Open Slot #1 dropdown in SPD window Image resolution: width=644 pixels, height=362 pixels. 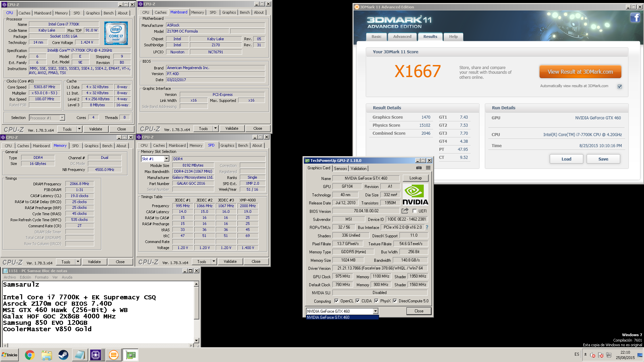click(167, 159)
